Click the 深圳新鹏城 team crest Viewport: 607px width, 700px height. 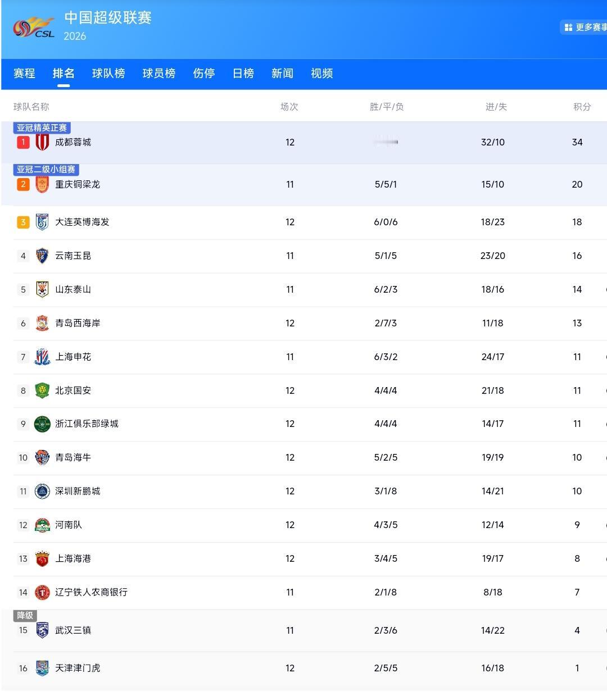[x=42, y=491]
